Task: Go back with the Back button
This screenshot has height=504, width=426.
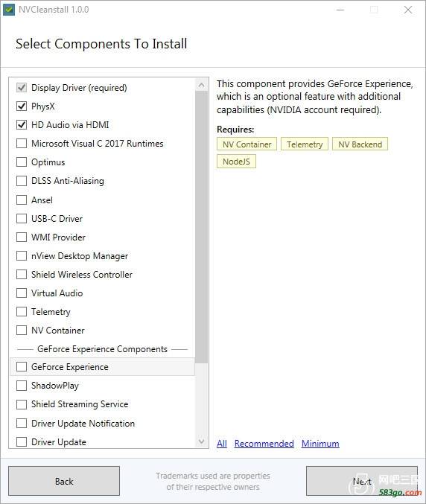Action: (64, 481)
